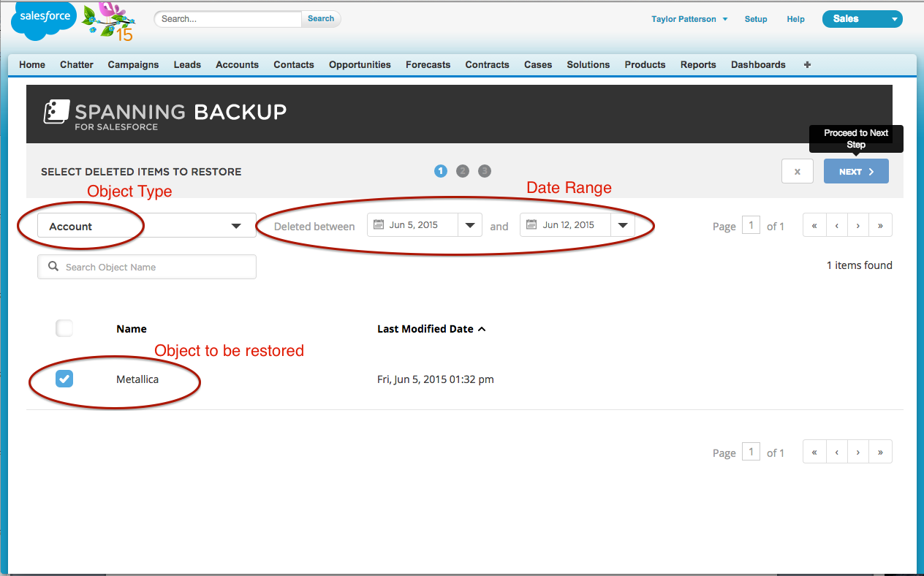Screen dimensions: 924x576
Task: Jump to wizard step 3 indicator
Action: pos(485,171)
